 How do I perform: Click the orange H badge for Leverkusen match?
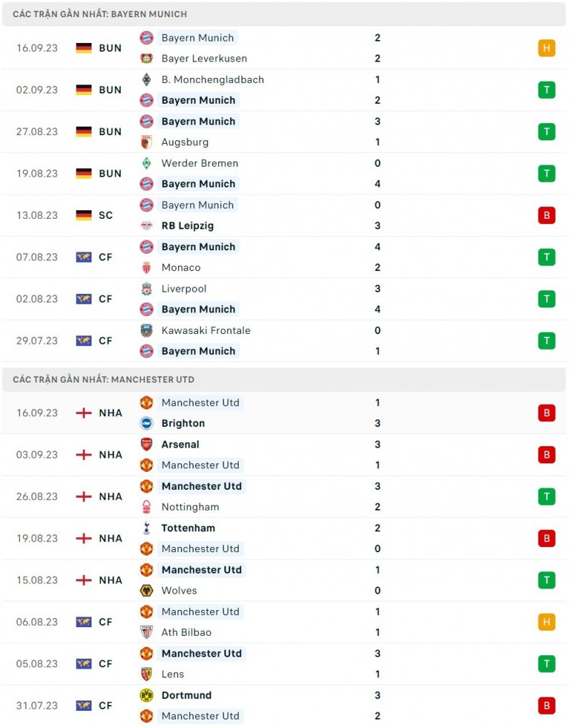click(x=546, y=48)
